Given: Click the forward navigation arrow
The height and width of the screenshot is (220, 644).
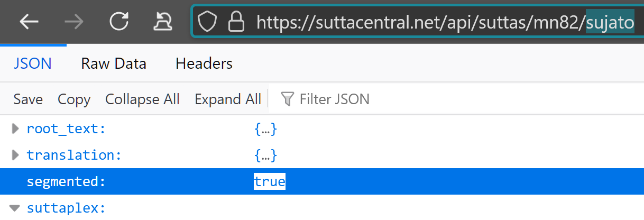Looking at the screenshot, I should tap(73, 22).
